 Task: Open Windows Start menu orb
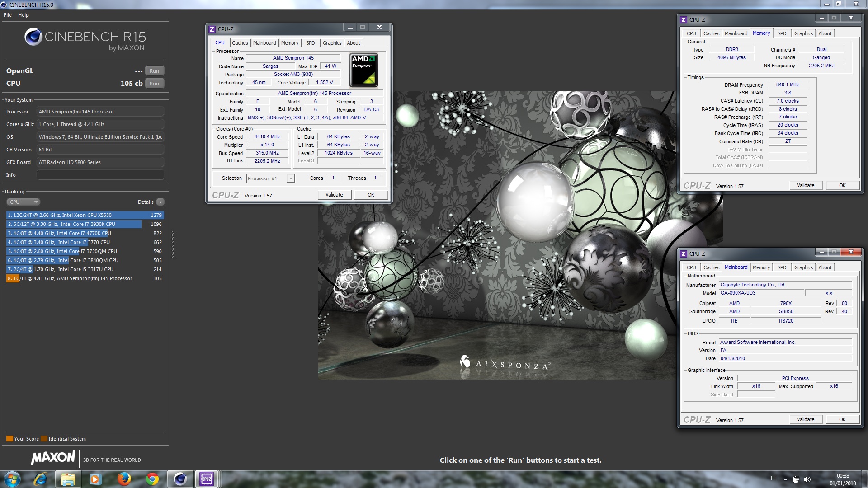[12, 479]
